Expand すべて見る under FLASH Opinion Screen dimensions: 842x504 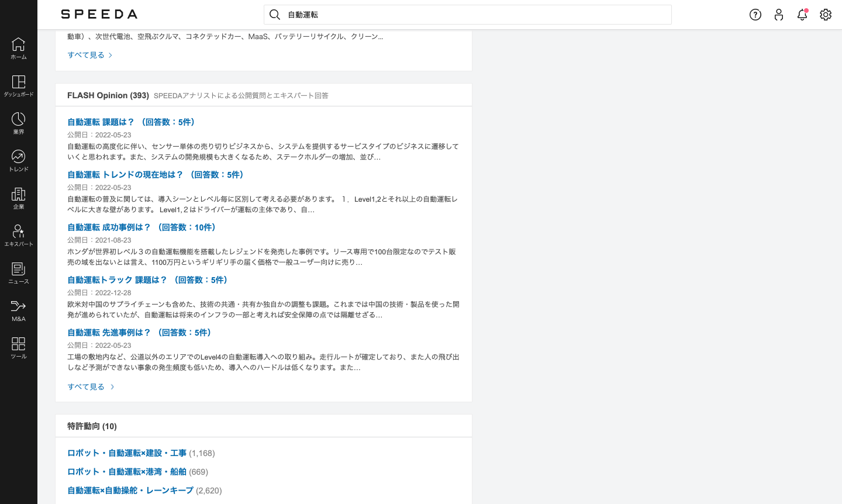86,386
